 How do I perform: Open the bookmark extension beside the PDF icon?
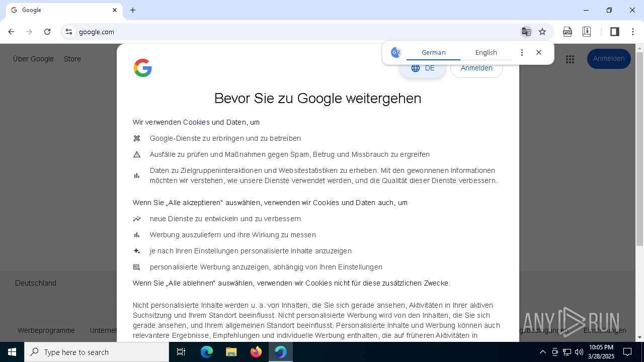587,32
